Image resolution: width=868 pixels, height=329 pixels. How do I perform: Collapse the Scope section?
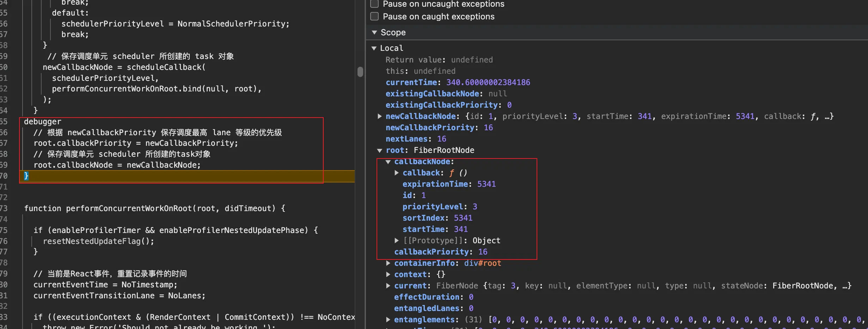click(374, 32)
